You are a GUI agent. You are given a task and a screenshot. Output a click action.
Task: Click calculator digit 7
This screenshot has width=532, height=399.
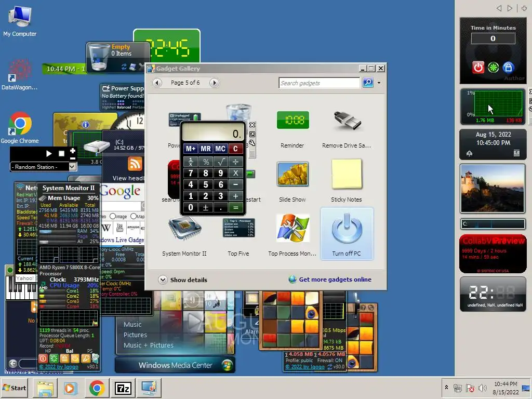[191, 173]
